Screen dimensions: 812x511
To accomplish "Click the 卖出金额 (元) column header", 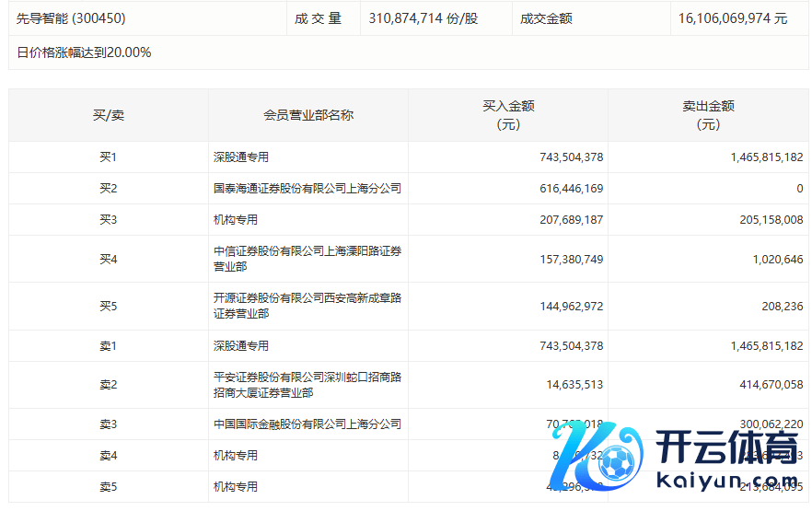I will [x=708, y=115].
